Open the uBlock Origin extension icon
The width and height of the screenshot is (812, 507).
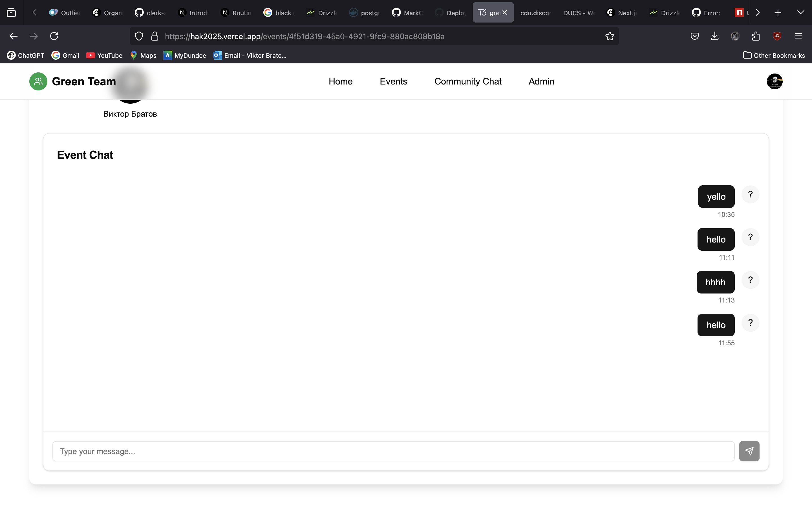(x=777, y=36)
